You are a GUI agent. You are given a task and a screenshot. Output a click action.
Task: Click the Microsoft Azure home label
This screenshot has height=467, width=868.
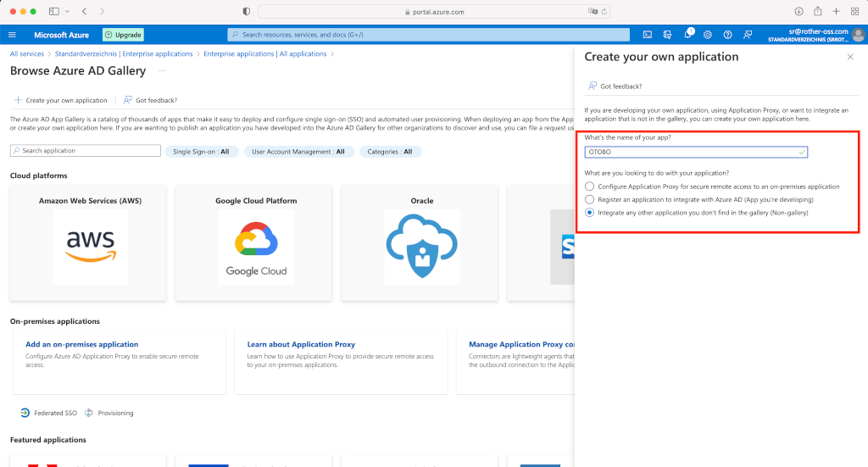point(61,35)
